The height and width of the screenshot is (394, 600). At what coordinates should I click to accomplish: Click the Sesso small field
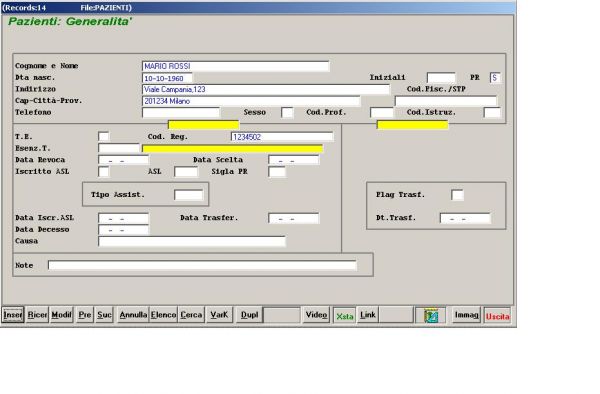(287, 112)
